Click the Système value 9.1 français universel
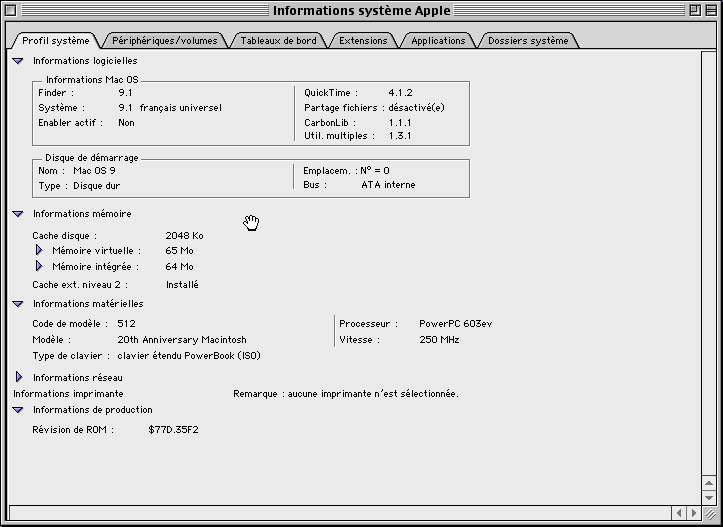The height and width of the screenshot is (527, 723). (170, 107)
